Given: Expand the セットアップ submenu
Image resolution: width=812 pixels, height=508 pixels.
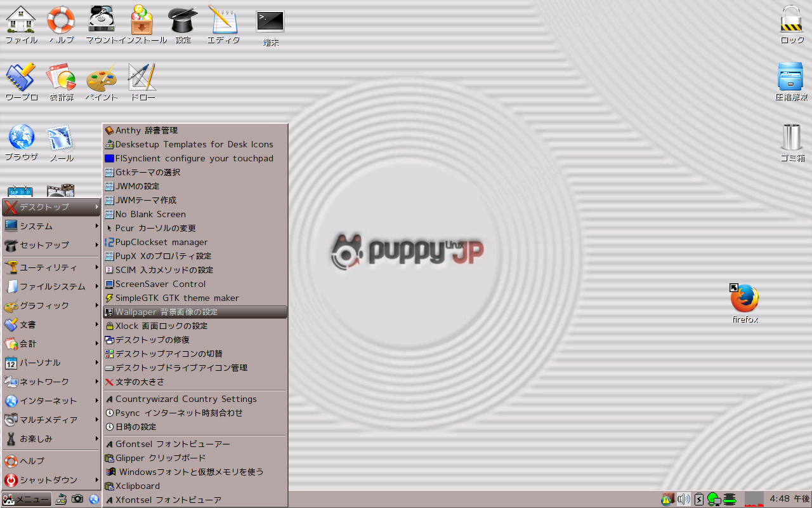Looking at the screenshot, I should (51, 245).
